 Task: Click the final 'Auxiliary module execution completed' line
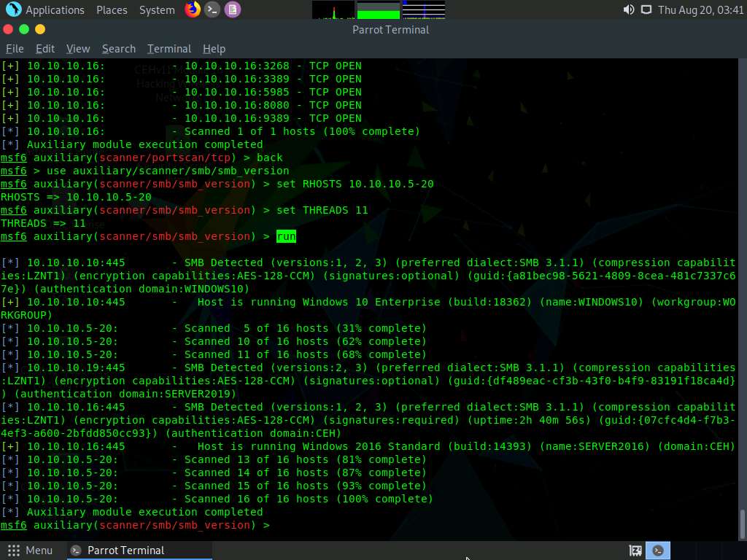tap(132, 513)
